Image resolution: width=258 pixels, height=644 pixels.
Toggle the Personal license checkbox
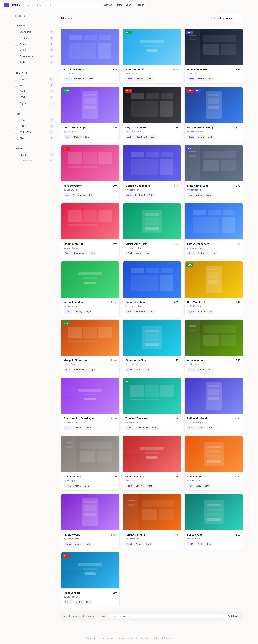[x=16, y=155]
